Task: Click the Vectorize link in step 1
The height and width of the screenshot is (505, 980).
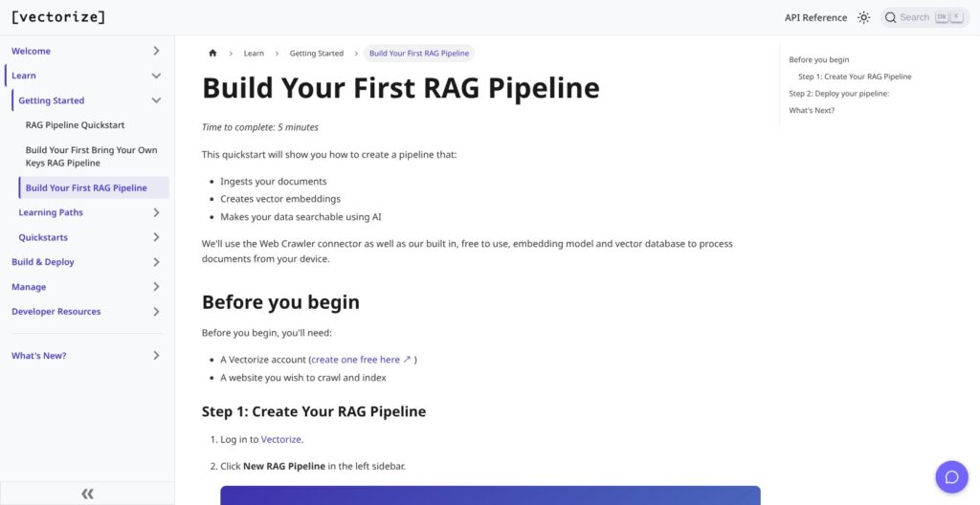Action: [x=281, y=439]
